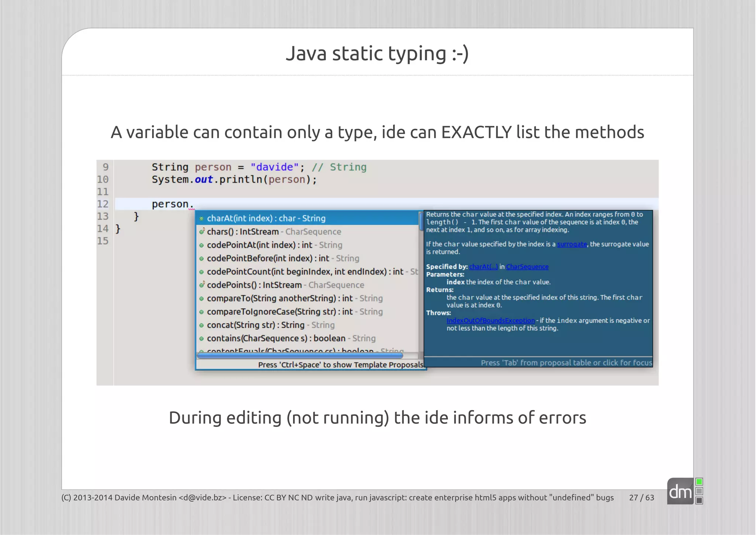
Task: Select codePointBefore(int index) proposal
Action: [307, 258]
